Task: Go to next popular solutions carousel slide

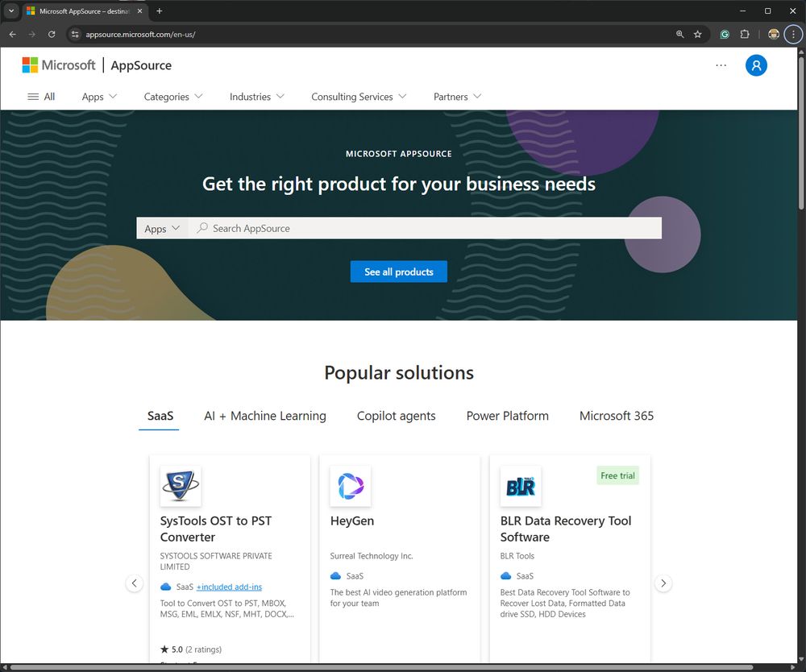Action: click(x=663, y=583)
